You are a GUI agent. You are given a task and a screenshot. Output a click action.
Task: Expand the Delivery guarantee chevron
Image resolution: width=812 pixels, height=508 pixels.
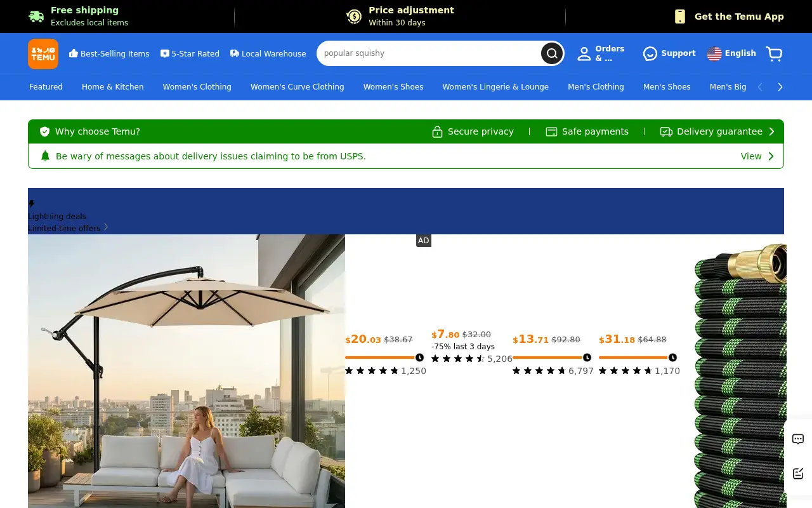[772, 131]
